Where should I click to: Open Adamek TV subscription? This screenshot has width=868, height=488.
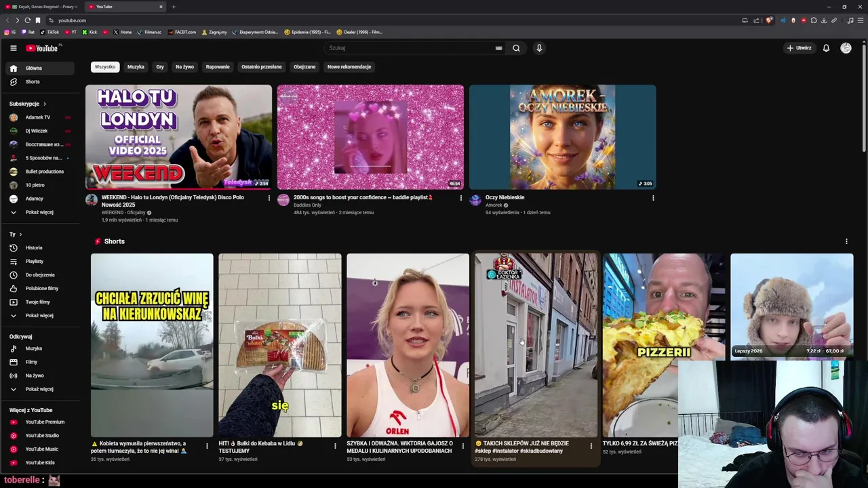pos(40,117)
